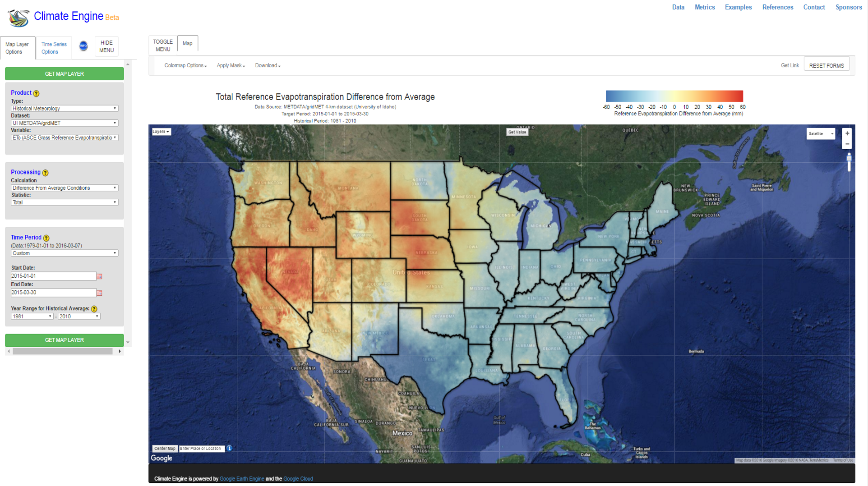Open the Calculation dropdown

(x=65, y=188)
